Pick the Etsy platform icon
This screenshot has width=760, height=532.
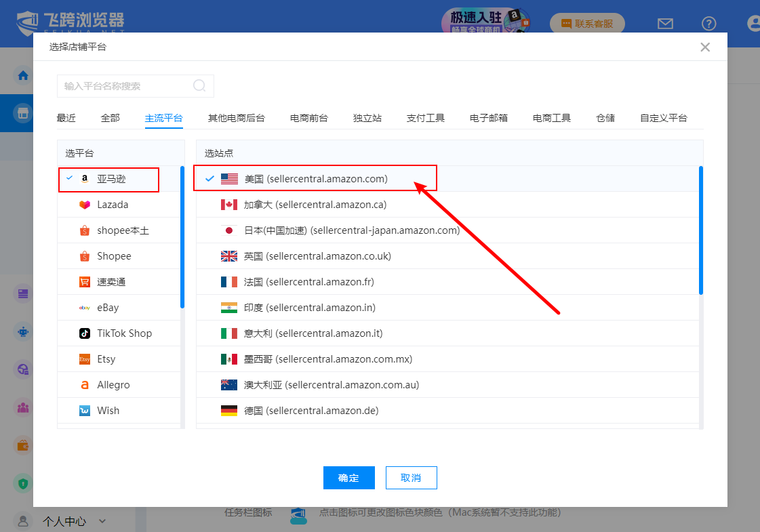coord(85,359)
